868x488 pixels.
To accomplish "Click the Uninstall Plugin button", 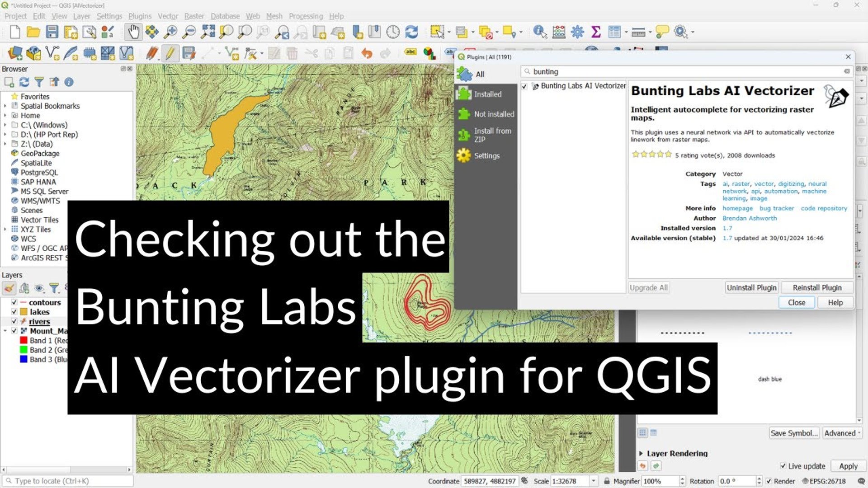I will 751,287.
